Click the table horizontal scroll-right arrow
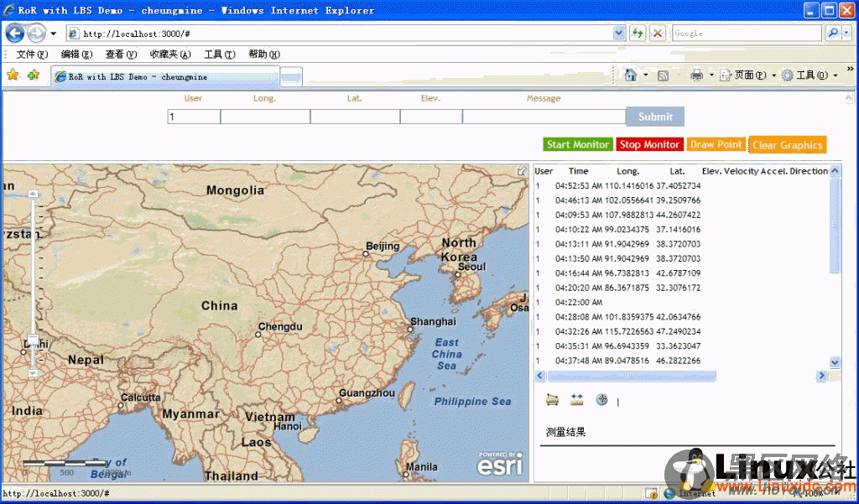Viewport: 859px width, 504px height. (821, 376)
